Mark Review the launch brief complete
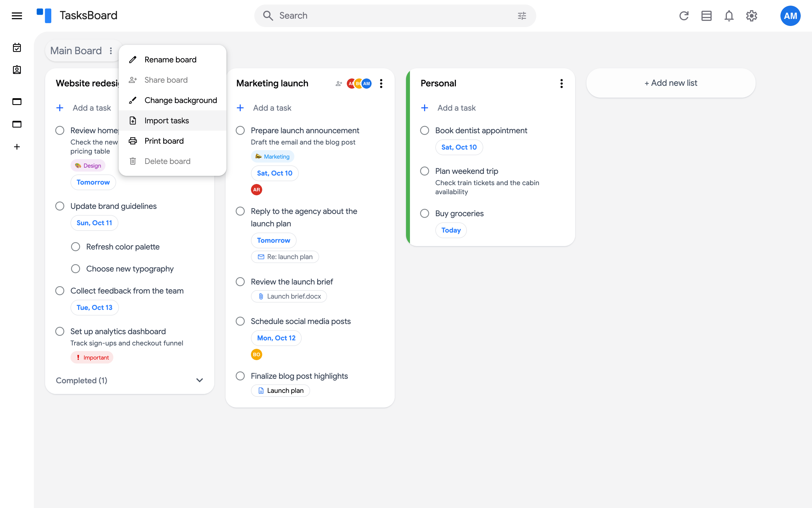Screen dimensions: 812x508 click(240, 282)
